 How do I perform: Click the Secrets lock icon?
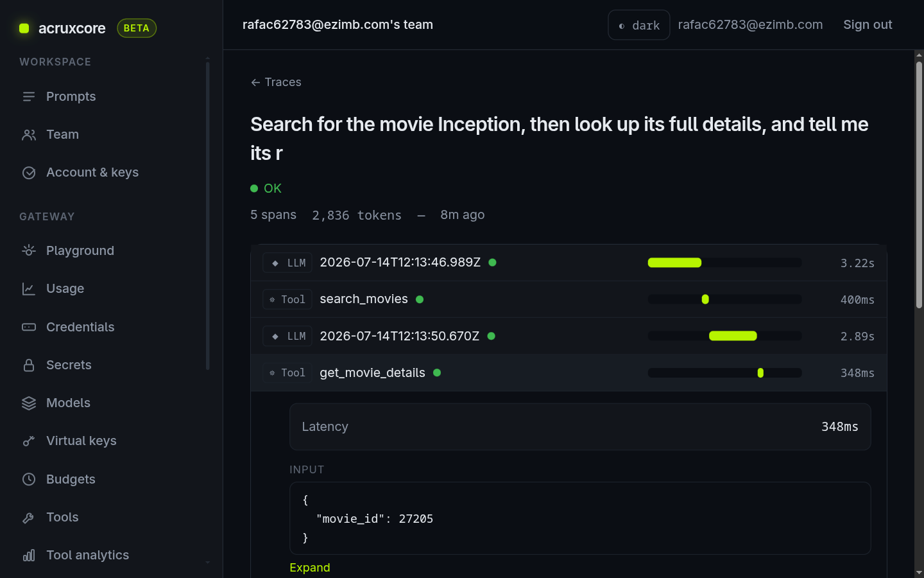click(x=29, y=365)
